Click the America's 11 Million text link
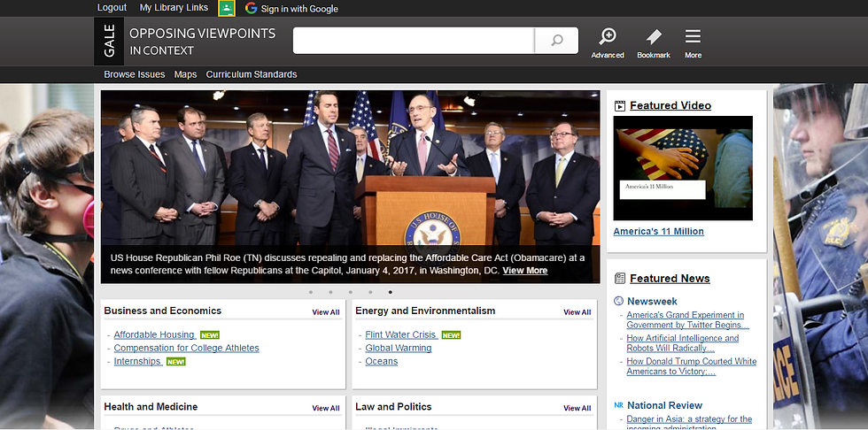Viewport: 868px width, 430px height. pyautogui.click(x=659, y=232)
